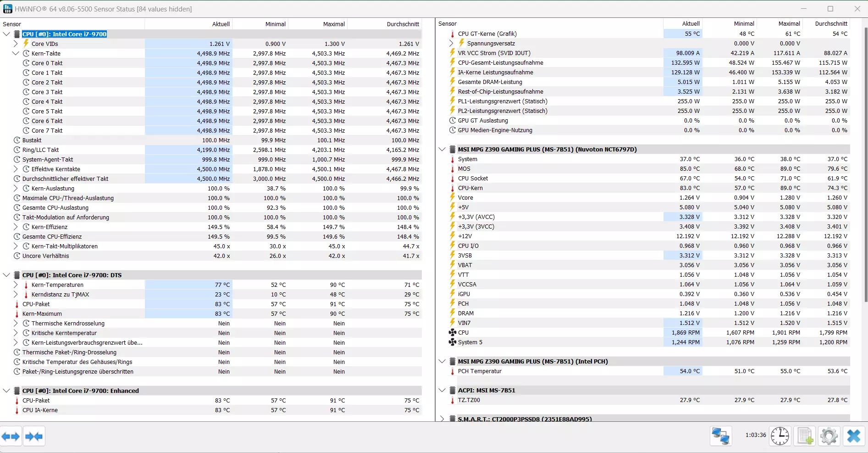868x453 pixels.
Task: Expand the Kern-Auslastung row
Action: click(16, 188)
